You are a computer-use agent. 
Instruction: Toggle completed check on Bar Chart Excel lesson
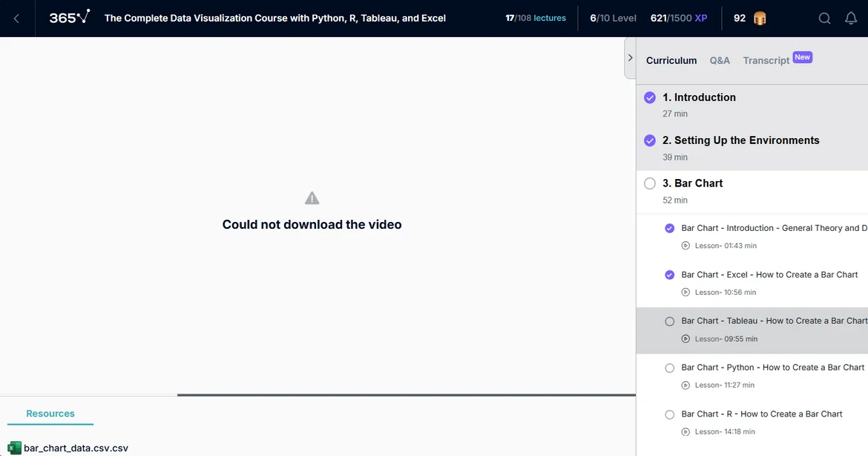coord(670,275)
